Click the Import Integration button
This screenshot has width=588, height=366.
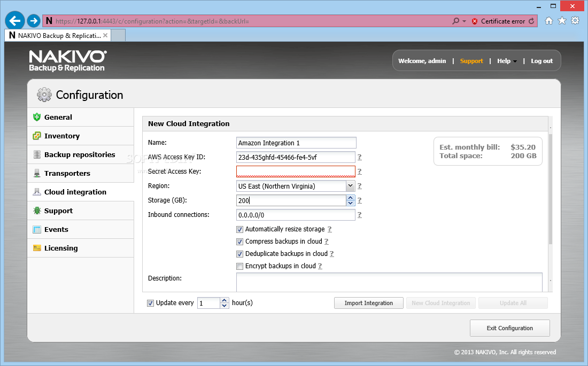(369, 303)
